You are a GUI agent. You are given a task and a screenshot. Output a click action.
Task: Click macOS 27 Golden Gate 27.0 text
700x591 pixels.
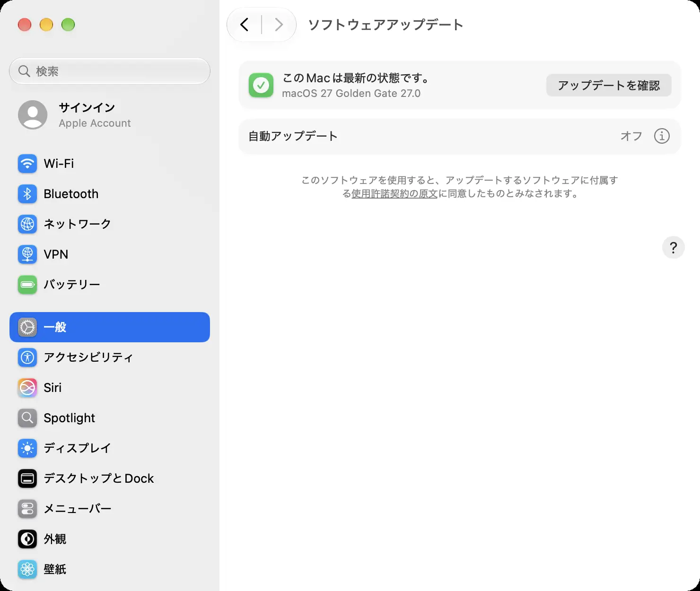351,94
